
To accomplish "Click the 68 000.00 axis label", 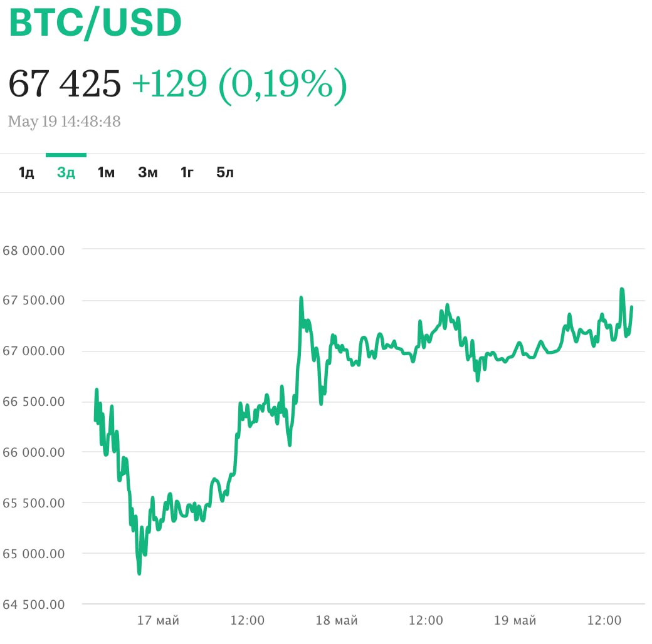I will 34,250.
